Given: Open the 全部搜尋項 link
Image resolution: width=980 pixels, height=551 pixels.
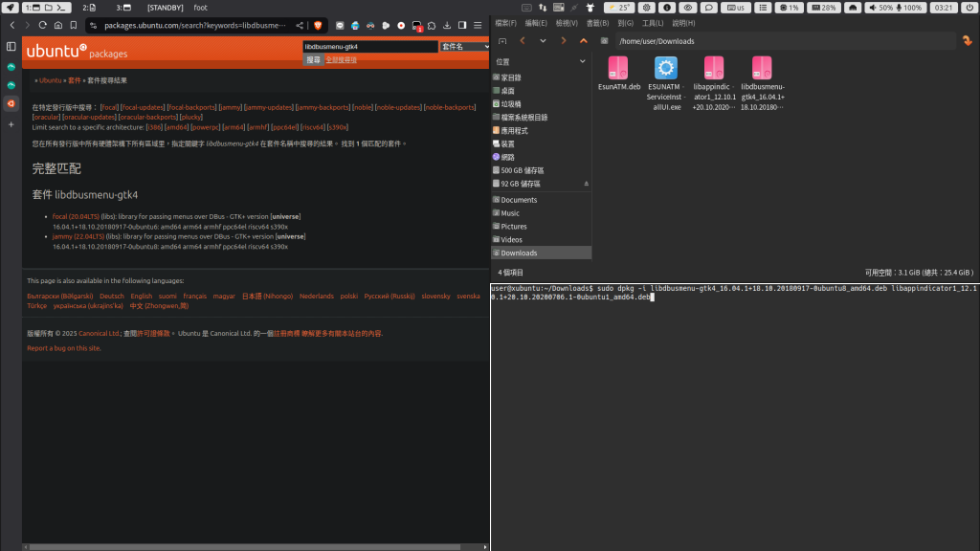Looking at the screenshot, I should pyautogui.click(x=342, y=60).
